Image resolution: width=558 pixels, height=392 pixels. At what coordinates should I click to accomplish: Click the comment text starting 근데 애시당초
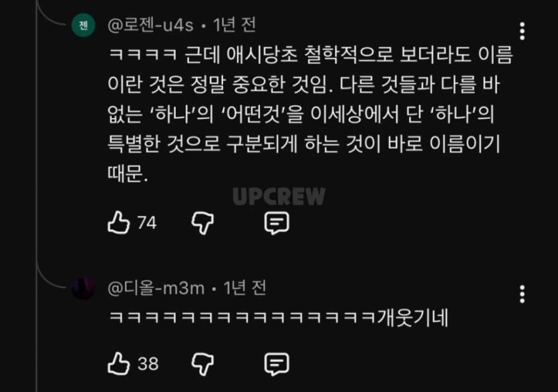pyautogui.click(x=310, y=114)
